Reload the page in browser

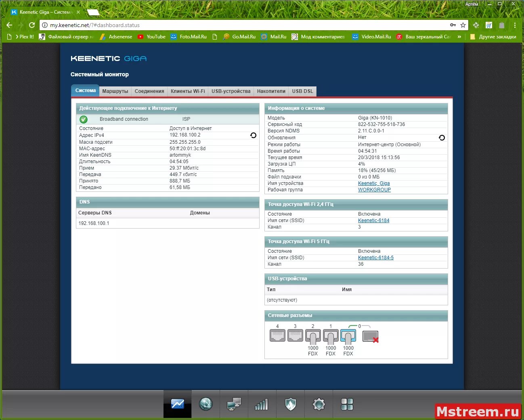coord(32,25)
